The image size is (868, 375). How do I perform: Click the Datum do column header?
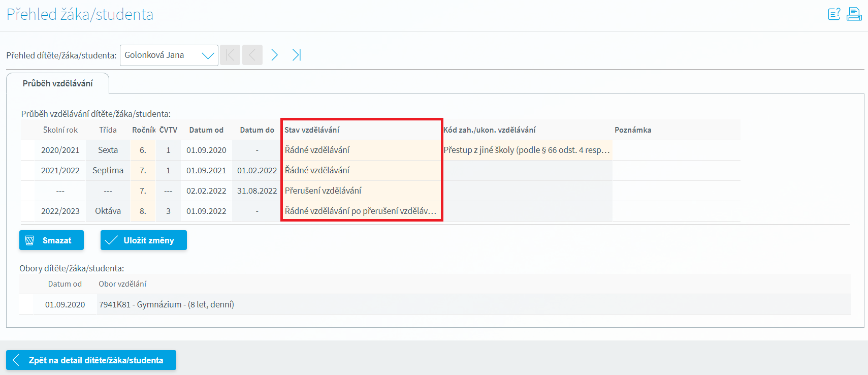pyautogui.click(x=257, y=130)
